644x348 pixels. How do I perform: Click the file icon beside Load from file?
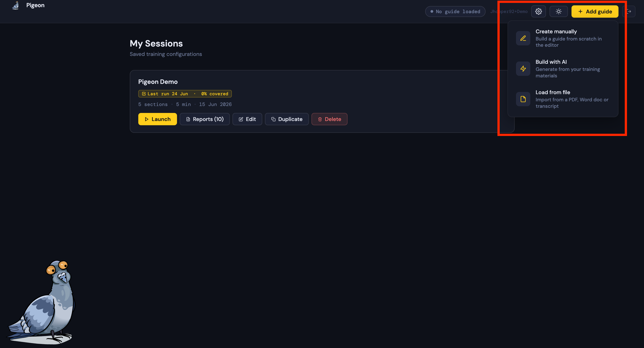coord(523,99)
